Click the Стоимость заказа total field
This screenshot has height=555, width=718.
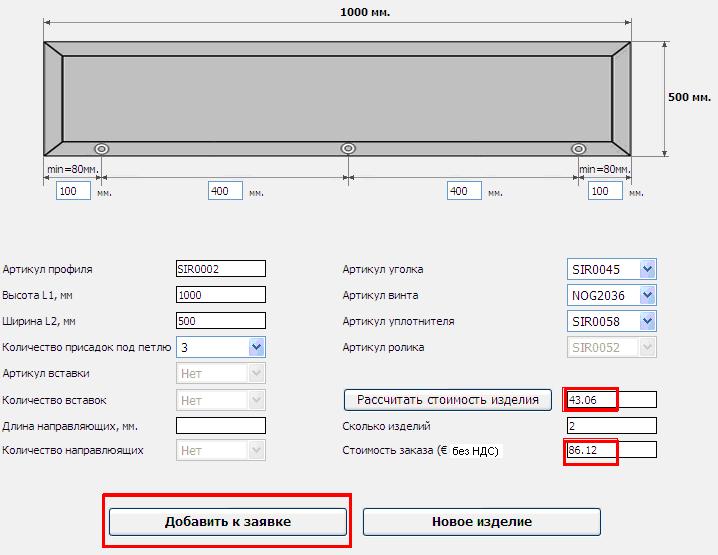pyautogui.click(x=611, y=451)
